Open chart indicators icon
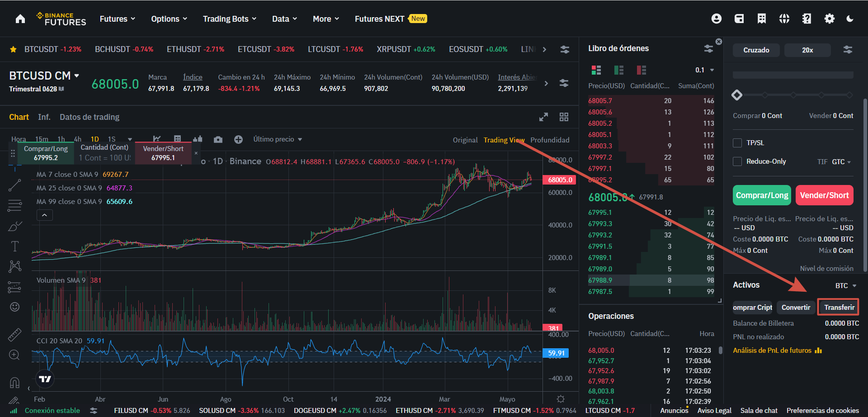The height and width of the screenshot is (417, 868). [157, 139]
